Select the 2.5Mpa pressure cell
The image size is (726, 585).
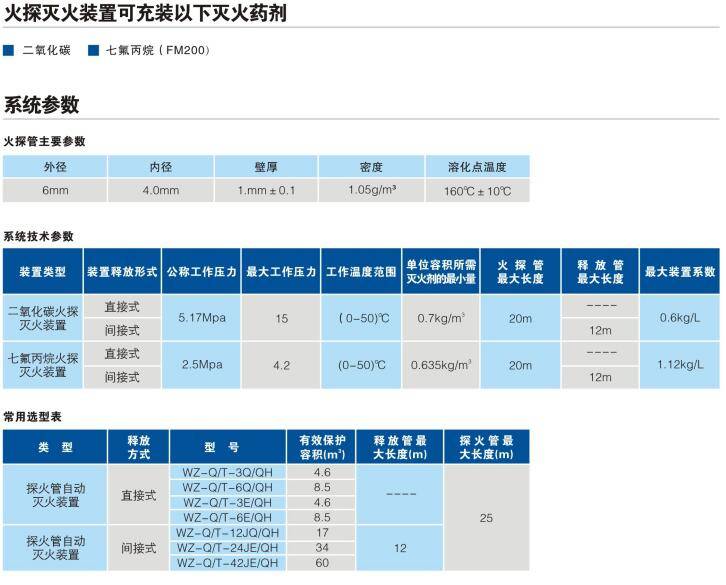point(201,365)
